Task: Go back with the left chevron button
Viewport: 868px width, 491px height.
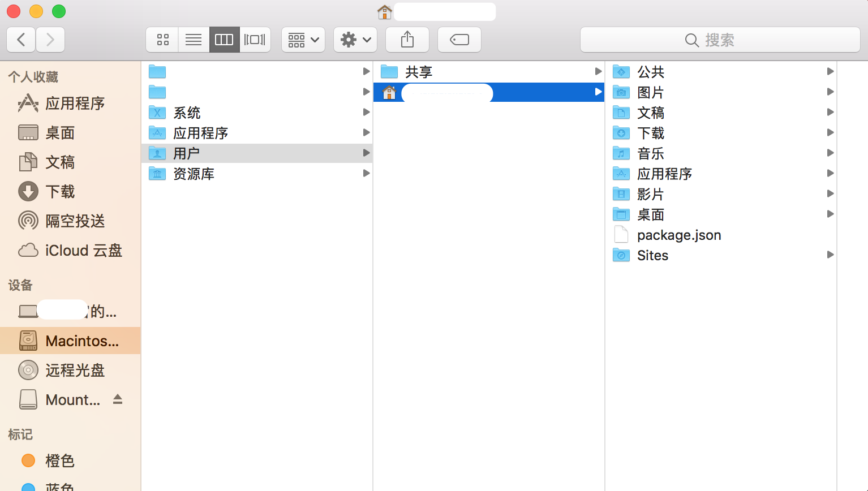Action: click(x=21, y=40)
